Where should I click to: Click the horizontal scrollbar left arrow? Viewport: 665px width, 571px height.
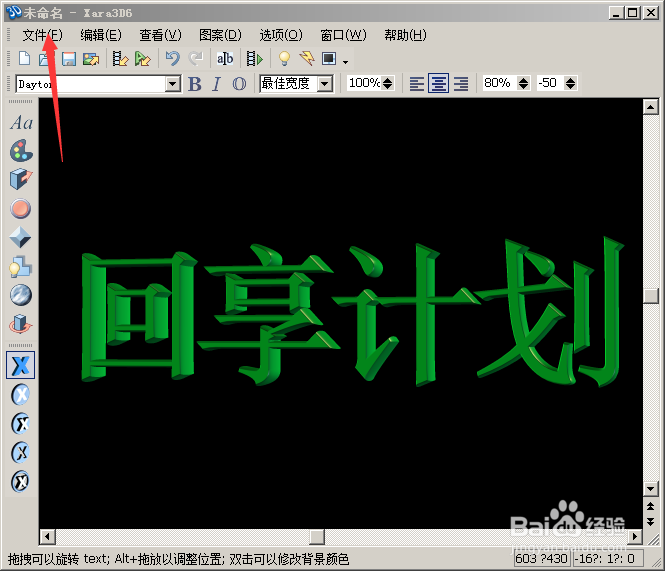tap(47, 537)
